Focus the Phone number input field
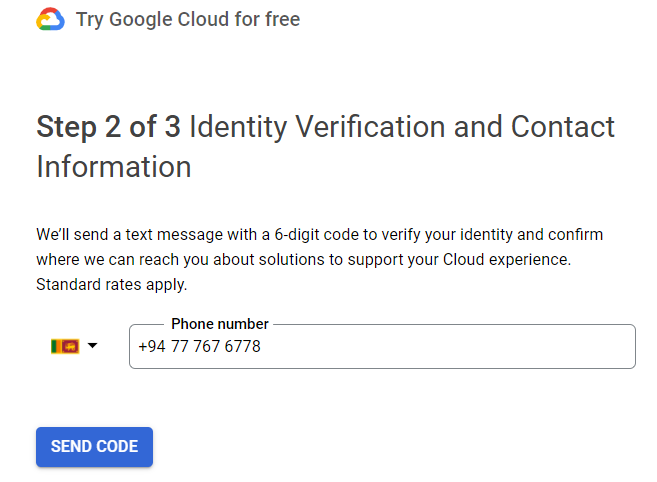This screenshot has width=657, height=482. click(x=382, y=347)
